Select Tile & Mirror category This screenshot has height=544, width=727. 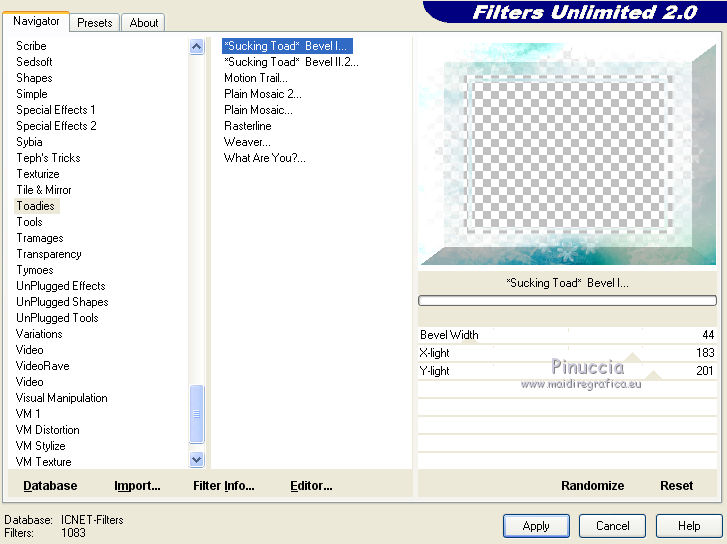point(44,190)
